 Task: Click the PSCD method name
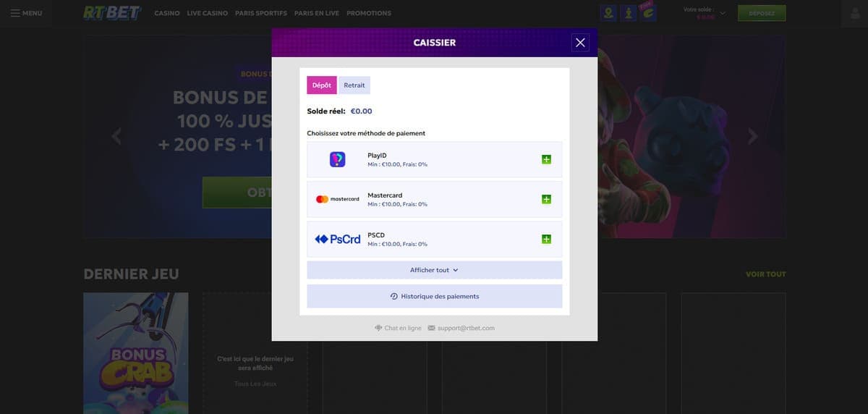tap(376, 235)
